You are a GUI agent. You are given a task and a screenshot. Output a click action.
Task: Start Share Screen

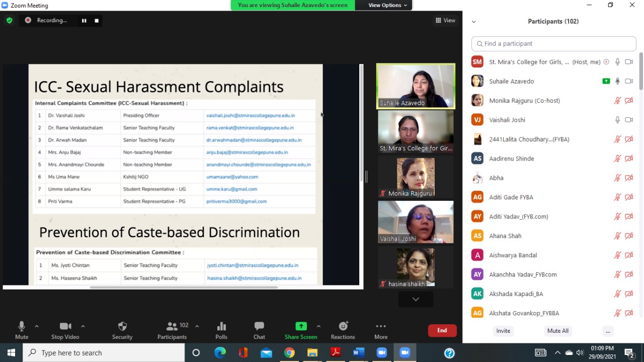pos(300,326)
